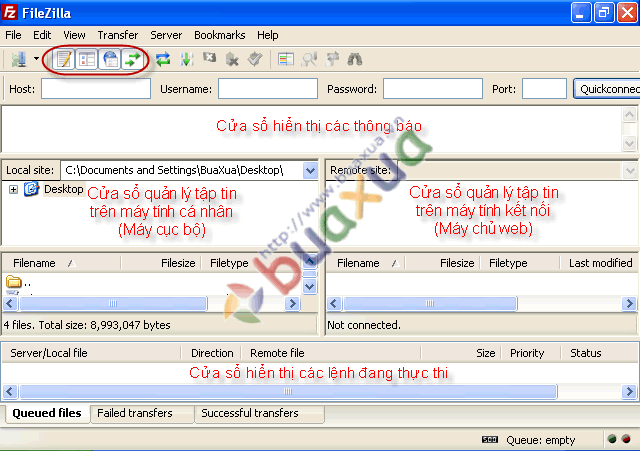Sort remote files by Filename column
Viewport: 640px width, 451px height.
pos(365,263)
